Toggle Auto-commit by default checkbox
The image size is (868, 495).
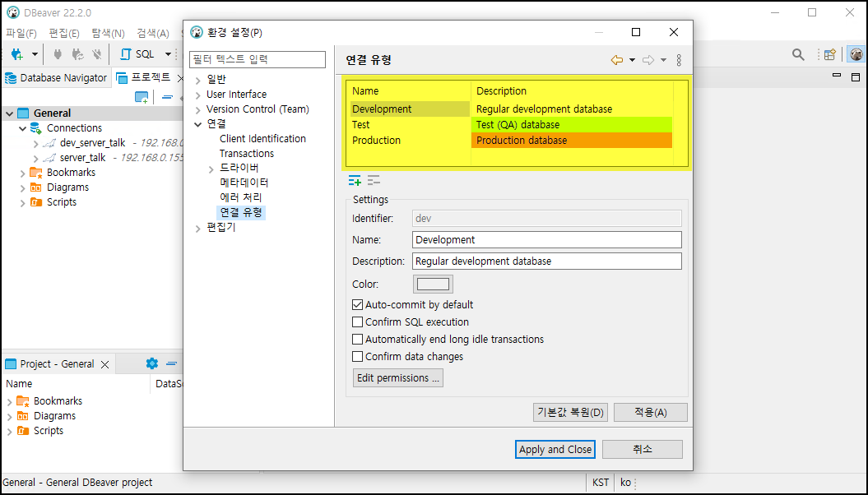[358, 305]
